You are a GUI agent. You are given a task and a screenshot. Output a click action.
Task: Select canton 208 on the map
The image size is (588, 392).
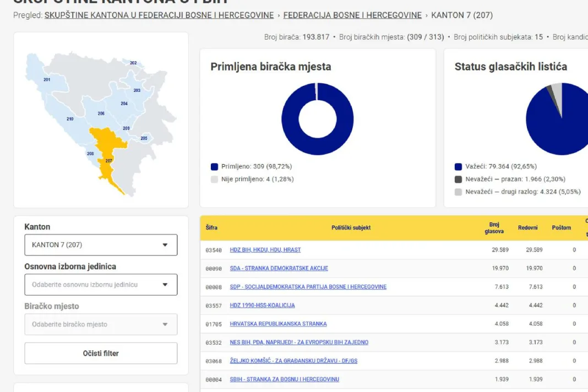[x=90, y=154]
